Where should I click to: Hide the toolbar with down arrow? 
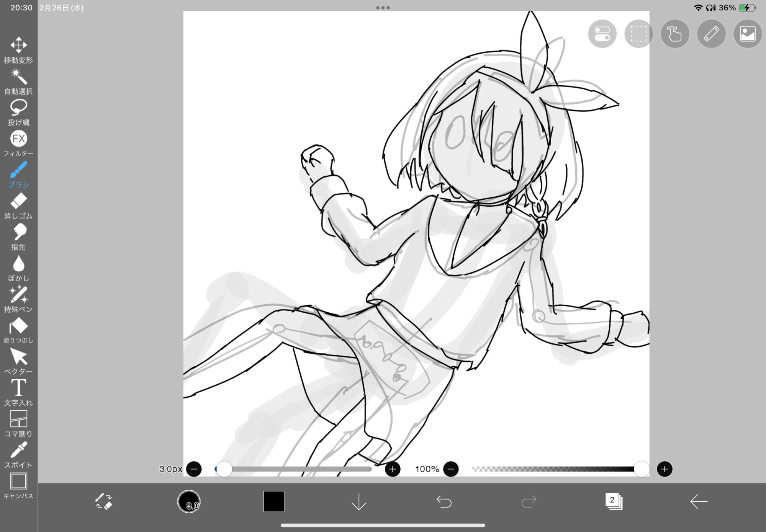click(359, 501)
